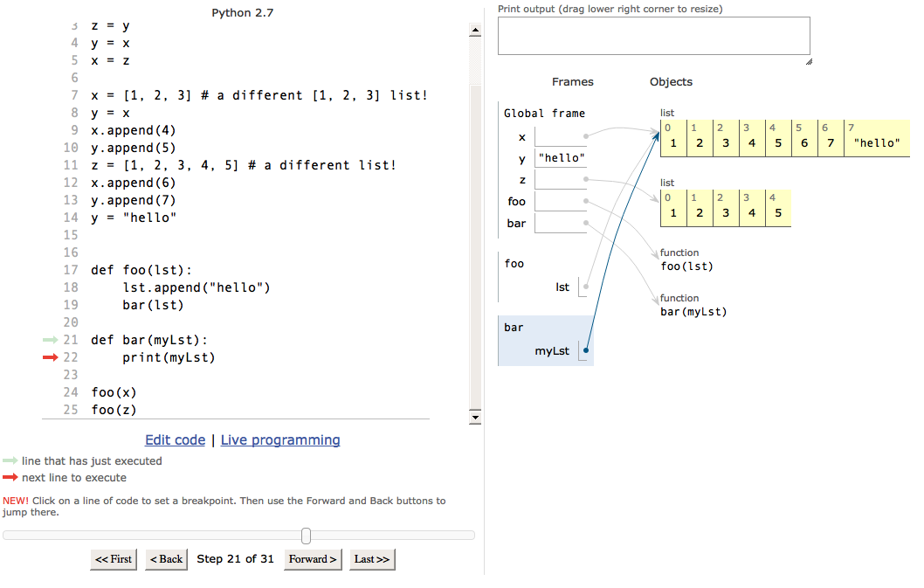Click the y variable value "hello" box
This screenshot has height=588, width=924.
(x=561, y=157)
